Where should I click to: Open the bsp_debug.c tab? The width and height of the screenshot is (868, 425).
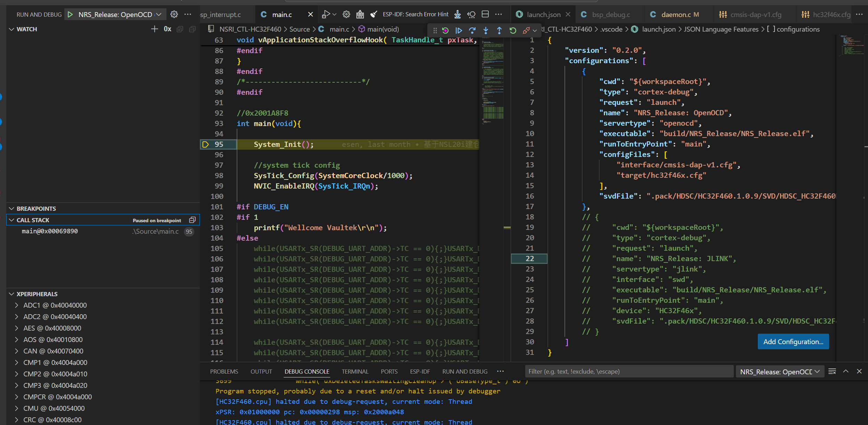coord(611,15)
